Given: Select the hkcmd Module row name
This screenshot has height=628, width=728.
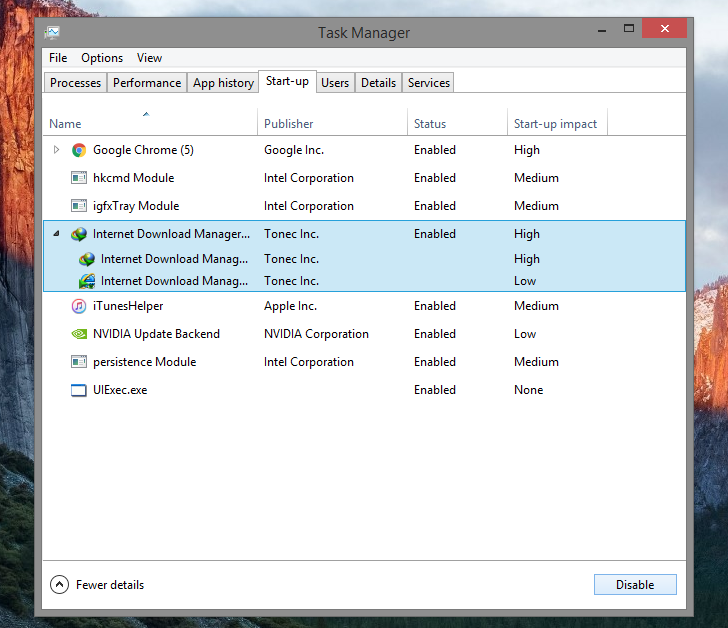Looking at the screenshot, I should pos(134,178).
